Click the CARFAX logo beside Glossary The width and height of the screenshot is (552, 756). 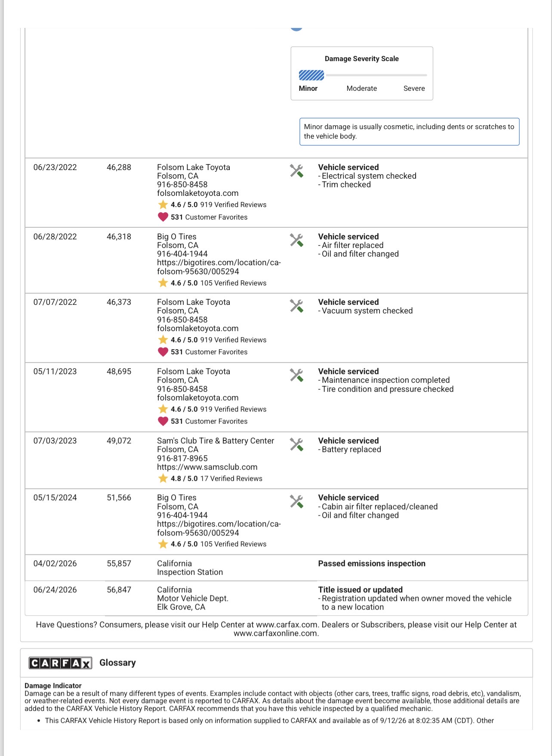(x=60, y=663)
